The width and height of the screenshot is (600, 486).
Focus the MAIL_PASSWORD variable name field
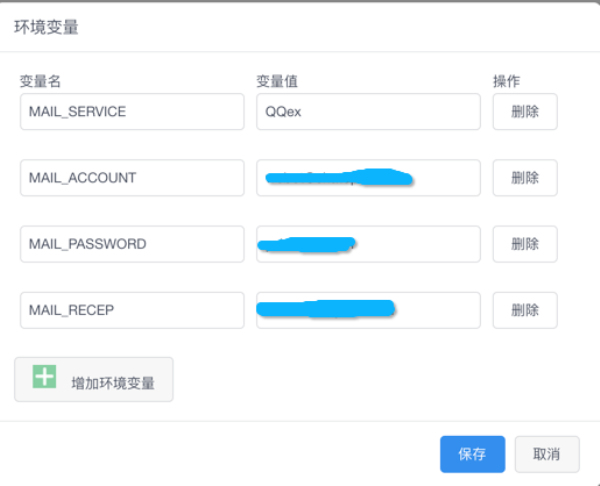coord(132,244)
